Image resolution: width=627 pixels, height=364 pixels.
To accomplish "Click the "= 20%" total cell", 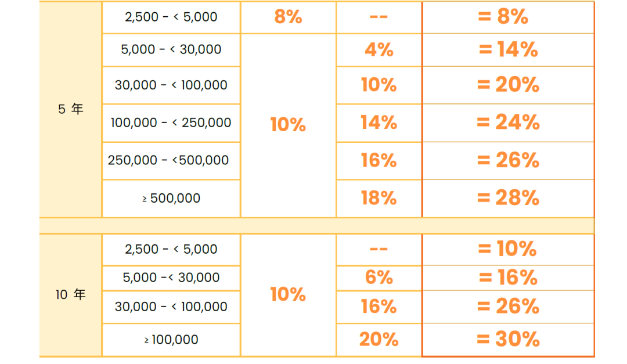I will point(508,85).
